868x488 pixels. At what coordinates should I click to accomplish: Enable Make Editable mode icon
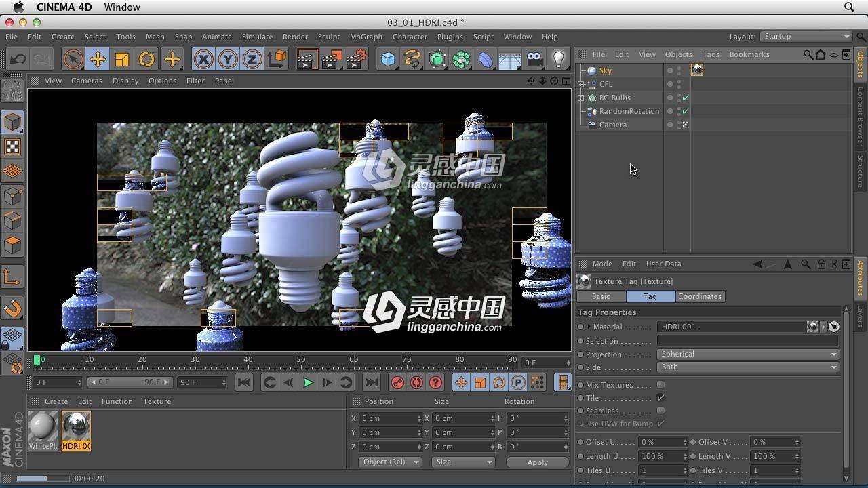[x=12, y=90]
